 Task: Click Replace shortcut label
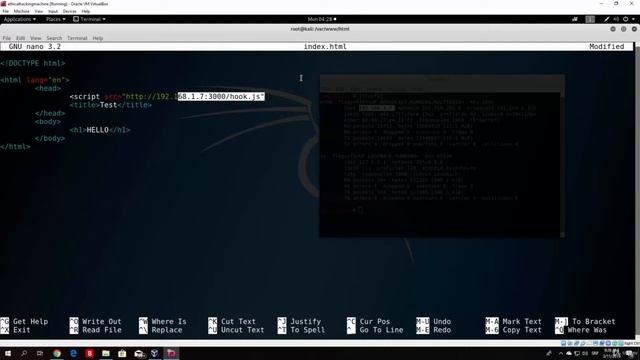point(167,330)
